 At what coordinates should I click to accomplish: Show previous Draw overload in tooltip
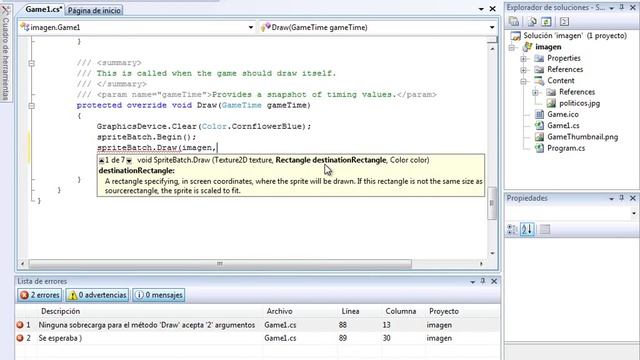[x=102, y=160]
